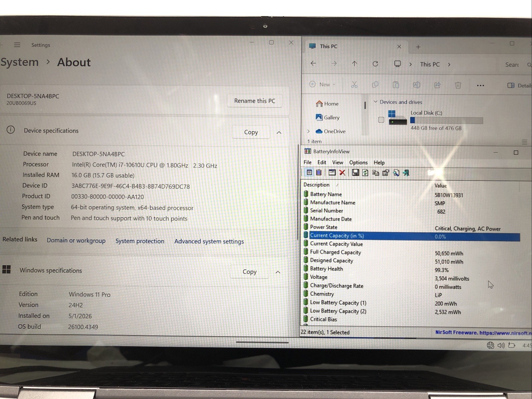Click the list layout icon in Explorer status bar
The height and width of the screenshot is (399, 532).
pos(525,142)
